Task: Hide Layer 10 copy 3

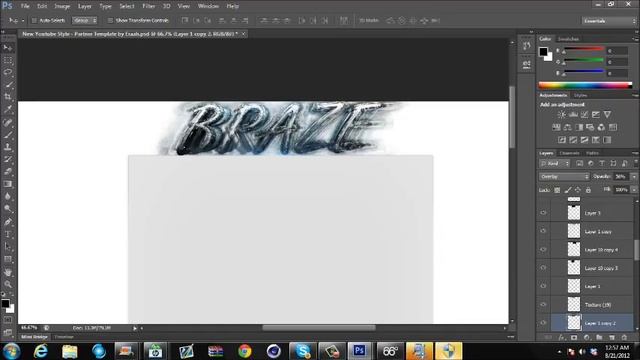Action: pyautogui.click(x=543, y=268)
